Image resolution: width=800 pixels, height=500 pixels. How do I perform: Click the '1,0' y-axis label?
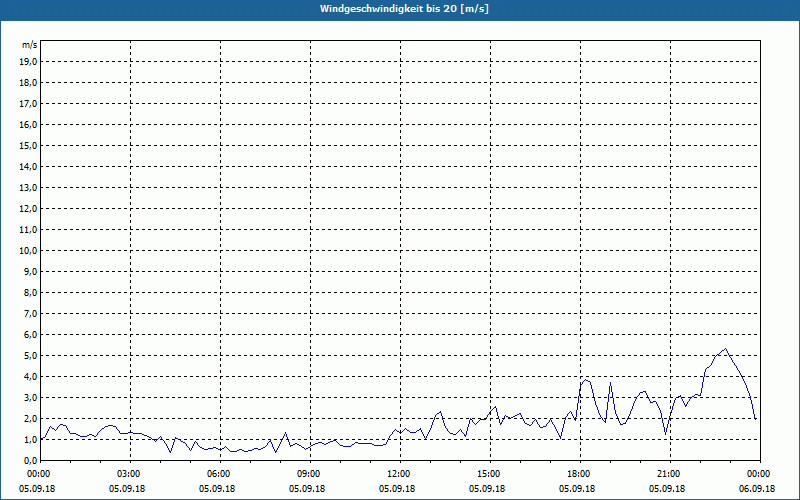(x=30, y=439)
